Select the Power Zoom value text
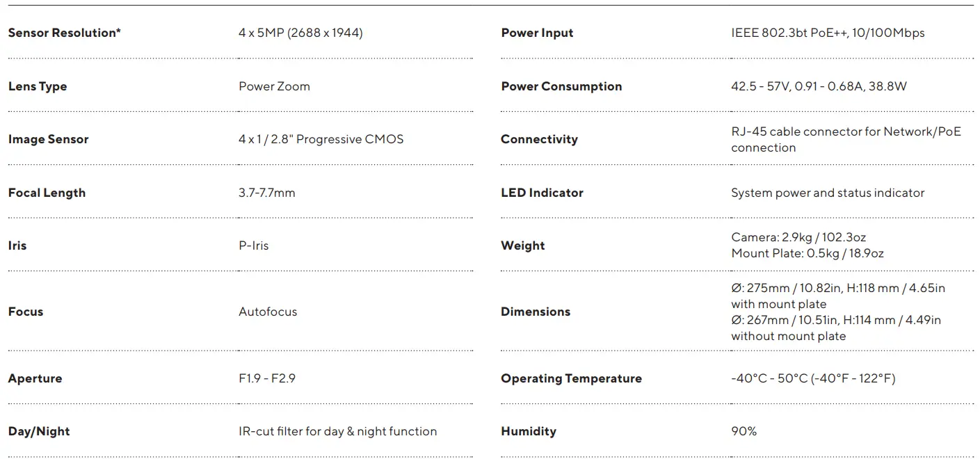The width and height of the screenshot is (980, 459). tap(274, 86)
